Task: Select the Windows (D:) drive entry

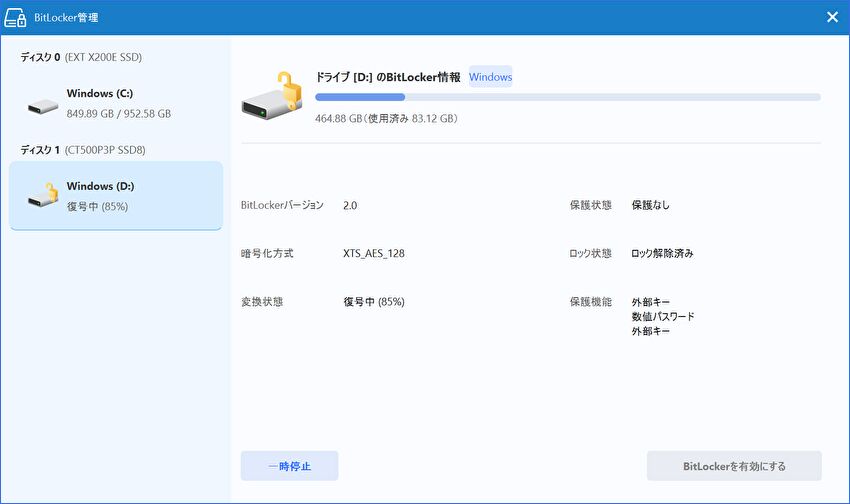Action: (115, 196)
